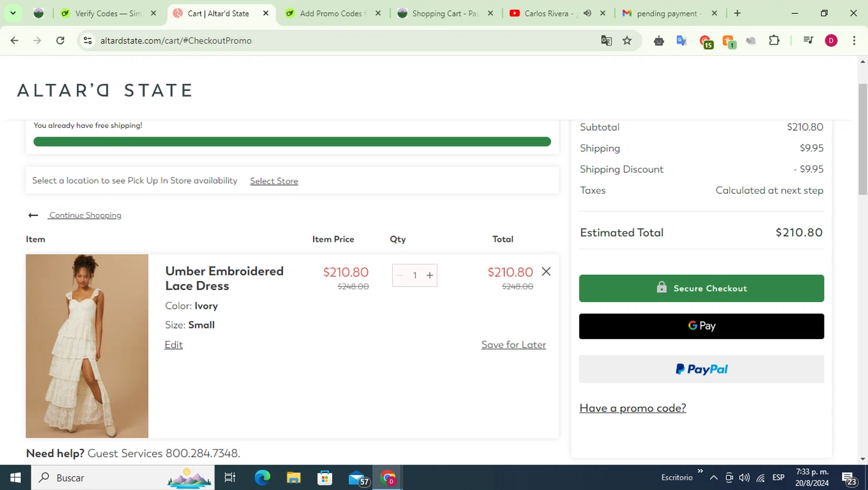Adjust system volume from the tray

[x=744, y=477]
